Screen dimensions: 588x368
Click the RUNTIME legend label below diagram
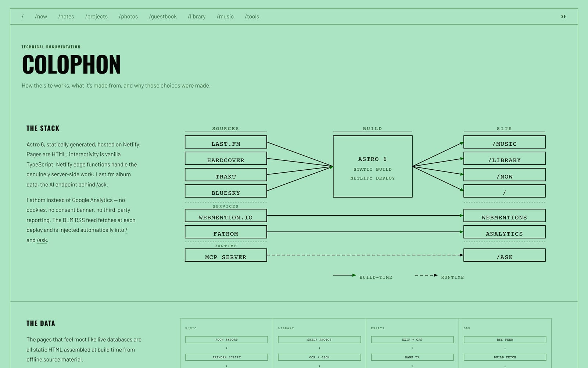point(452,277)
